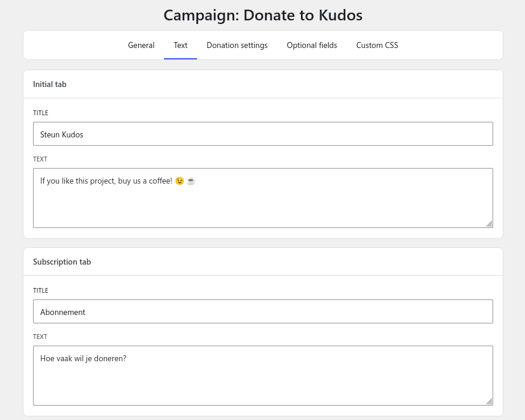Image resolution: width=525 pixels, height=420 pixels.
Task: Click the "Subscription tab" panel header
Action: (62, 262)
